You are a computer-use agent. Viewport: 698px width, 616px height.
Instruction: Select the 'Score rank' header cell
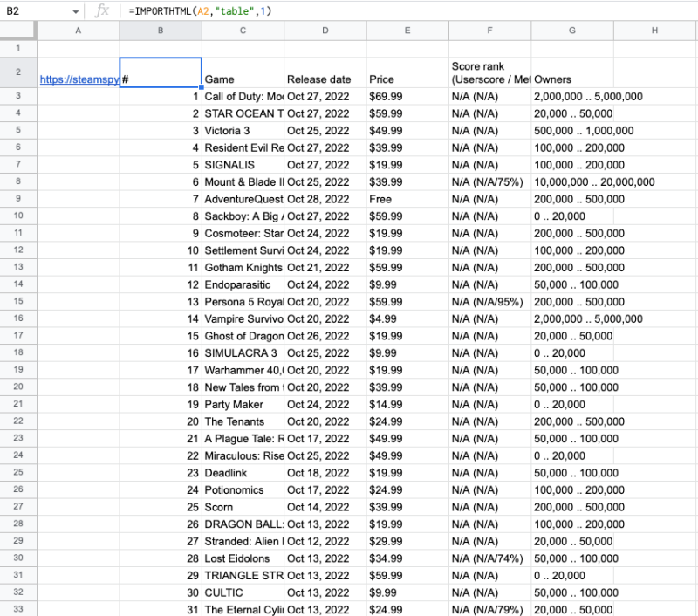489,72
